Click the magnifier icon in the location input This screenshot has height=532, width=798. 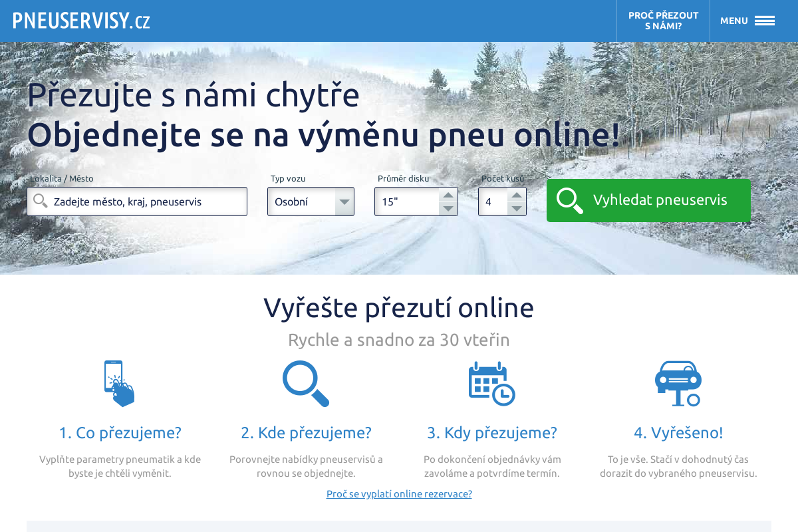click(x=41, y=201)
